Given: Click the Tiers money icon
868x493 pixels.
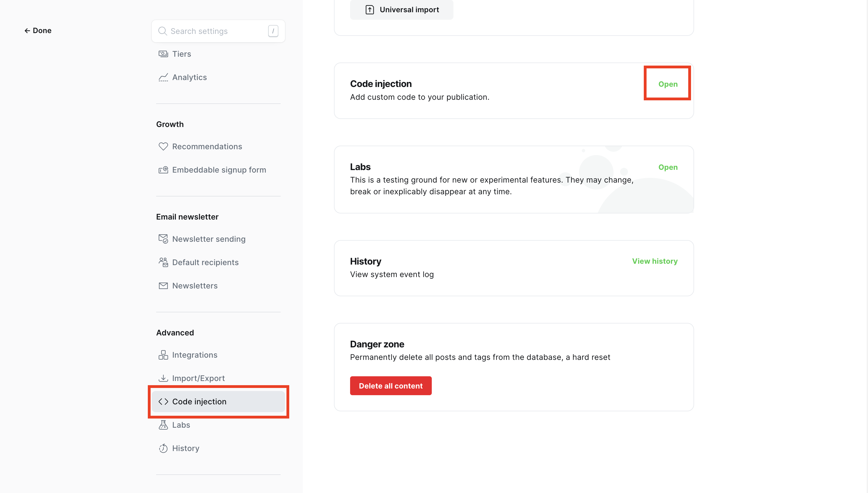Looking at the screenshot, I should [x=163, y=54].
